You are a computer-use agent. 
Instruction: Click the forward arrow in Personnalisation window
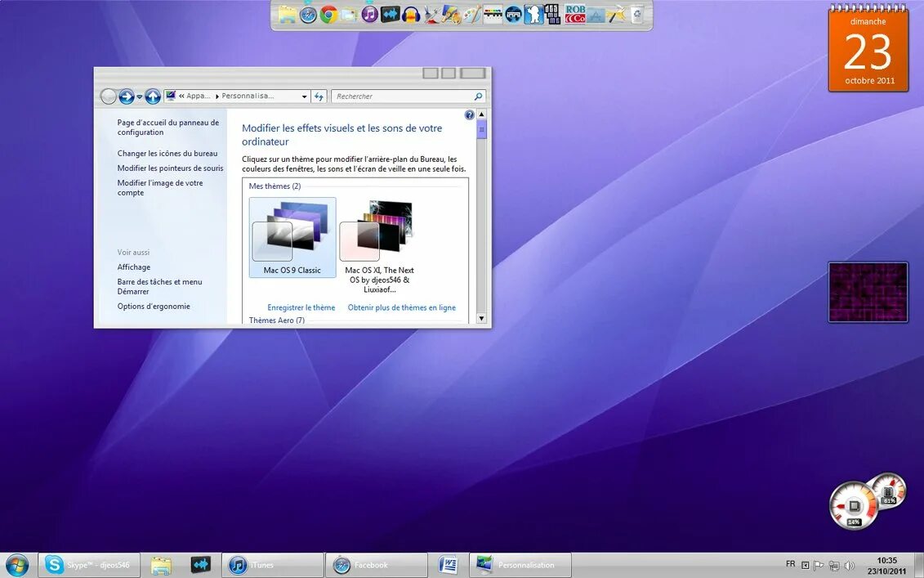click(x=126, y=96)
